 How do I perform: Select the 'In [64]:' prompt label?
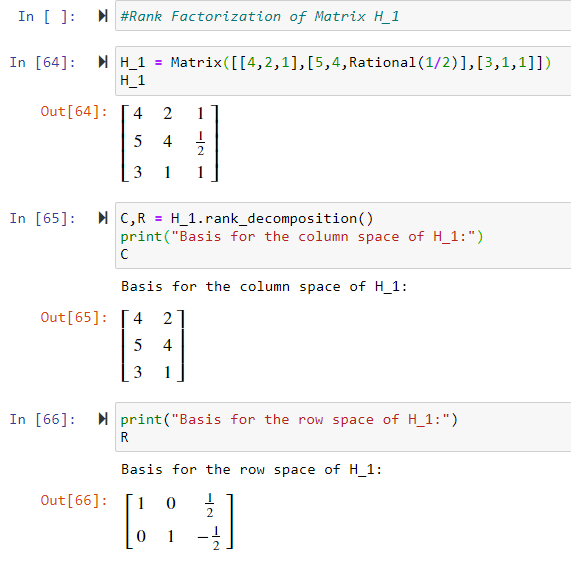point(43,62)
